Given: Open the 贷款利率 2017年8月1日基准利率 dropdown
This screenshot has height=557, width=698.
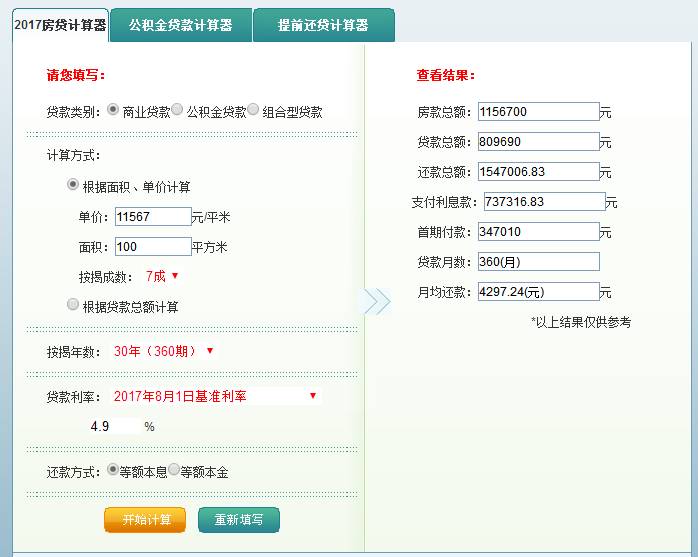Looking at the screenshot, I should tap(215, 396).
